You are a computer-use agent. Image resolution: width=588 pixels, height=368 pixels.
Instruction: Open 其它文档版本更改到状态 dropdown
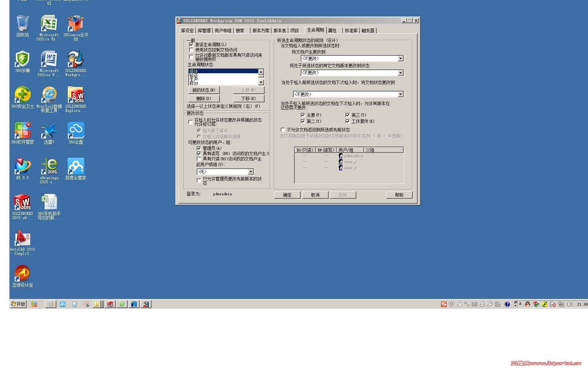click(x=352, y=73)
